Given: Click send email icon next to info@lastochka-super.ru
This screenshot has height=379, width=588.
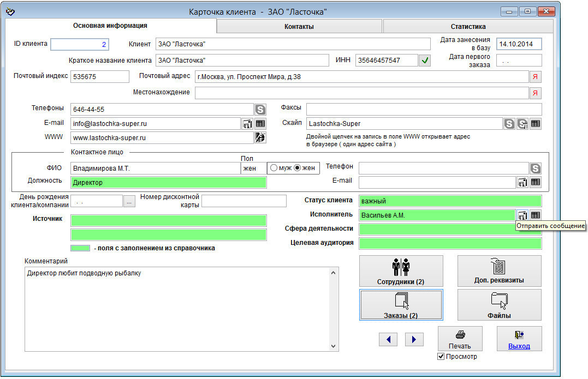Looking at the screenshot, I should point(247,124).
